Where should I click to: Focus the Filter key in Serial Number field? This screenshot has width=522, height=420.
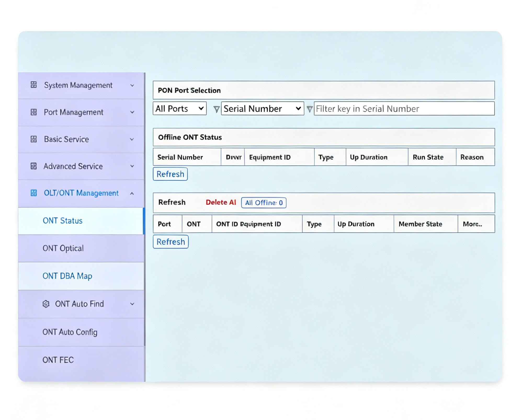[x=404, y=108]
